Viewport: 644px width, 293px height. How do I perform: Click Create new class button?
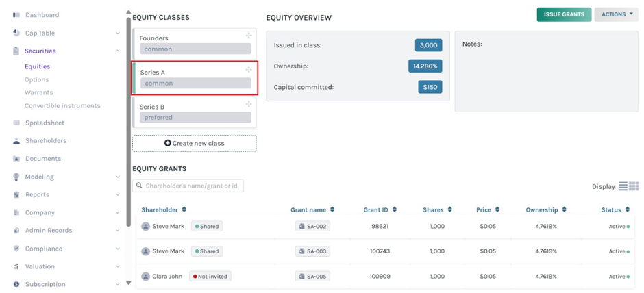click(x=194, y=143)
